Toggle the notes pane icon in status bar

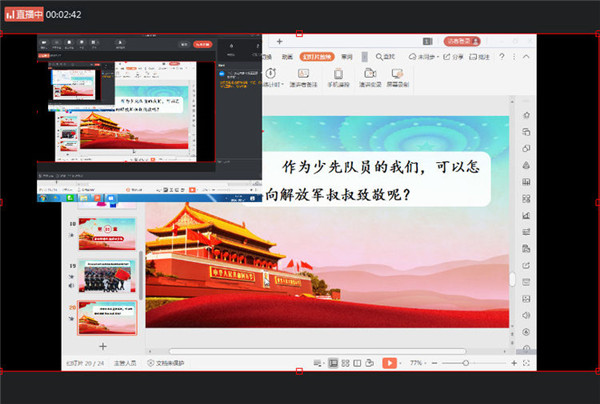click(x=317, y=363)
